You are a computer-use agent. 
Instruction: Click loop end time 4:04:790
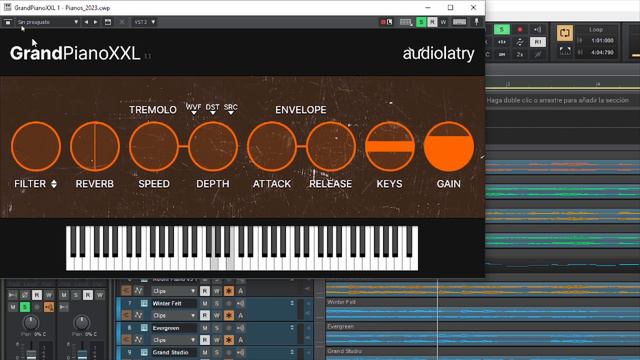(602, 52)
